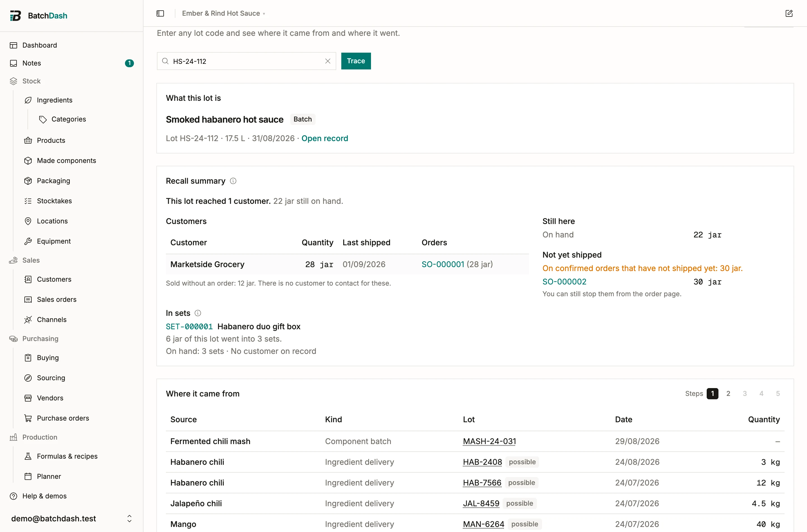Viewport: 807px width, 532px height.
Task: Select trace step 5
Action: pyautogui.click(x=778, y=394)
